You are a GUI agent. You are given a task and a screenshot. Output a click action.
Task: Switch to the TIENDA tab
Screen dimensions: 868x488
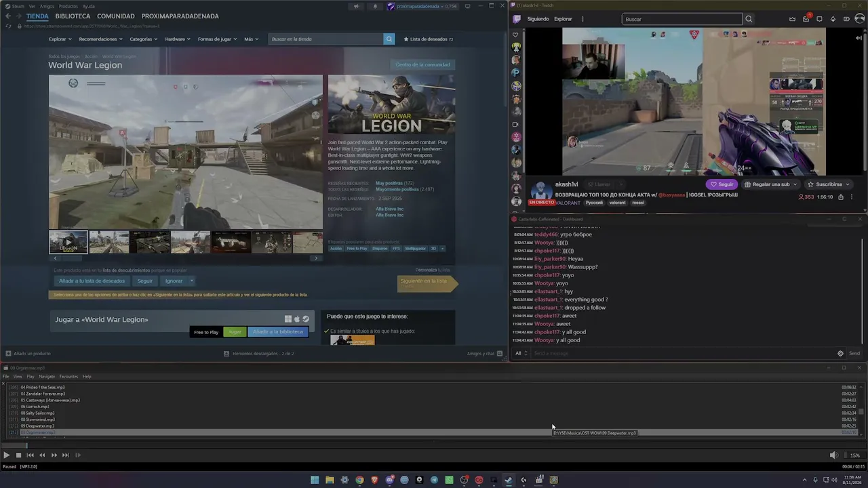(37, 16)
